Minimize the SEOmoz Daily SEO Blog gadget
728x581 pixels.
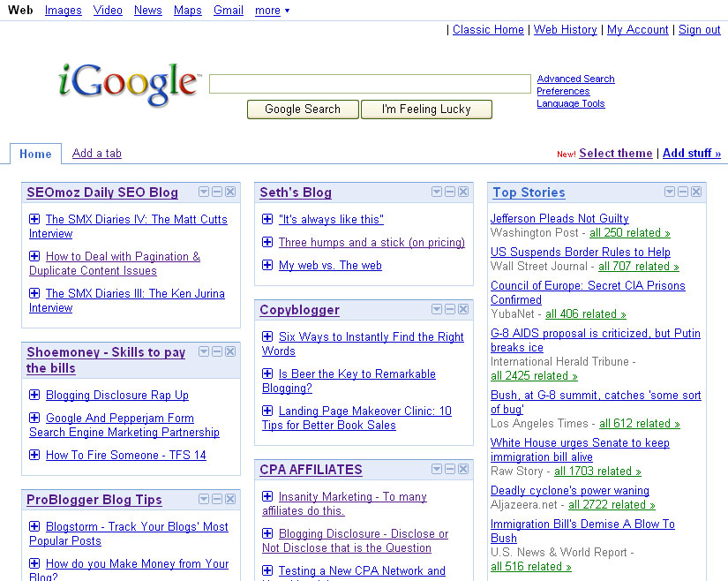click(217, 192)
